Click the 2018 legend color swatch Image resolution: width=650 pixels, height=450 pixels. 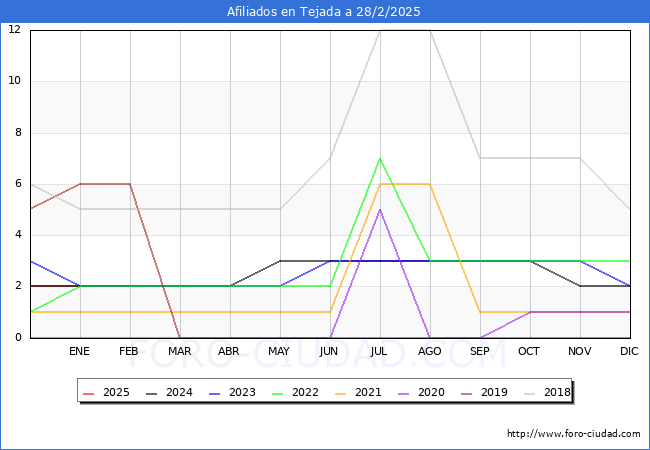530,393
